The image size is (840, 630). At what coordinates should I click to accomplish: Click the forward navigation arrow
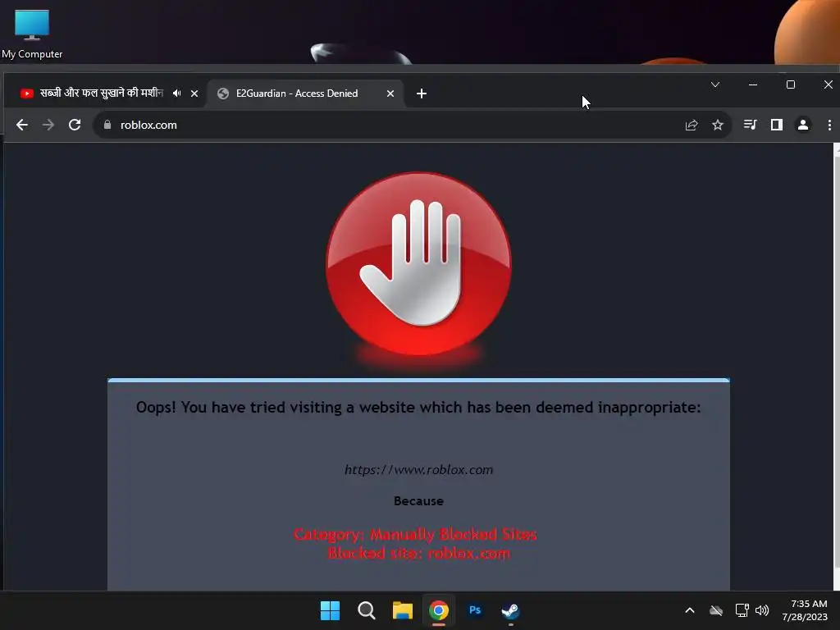(48, 125)
